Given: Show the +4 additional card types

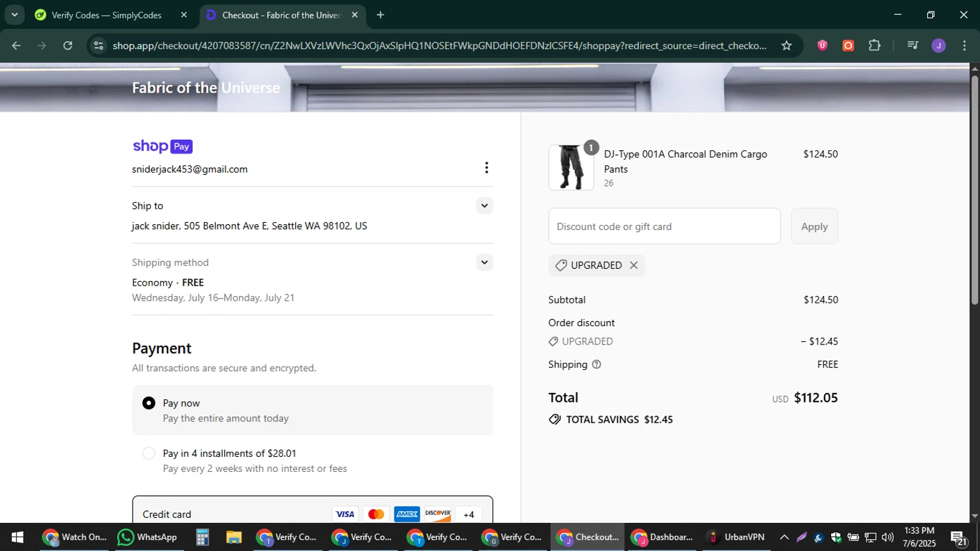Looking at the screenshot, I should pyautogui.click(x=468, y=514).
